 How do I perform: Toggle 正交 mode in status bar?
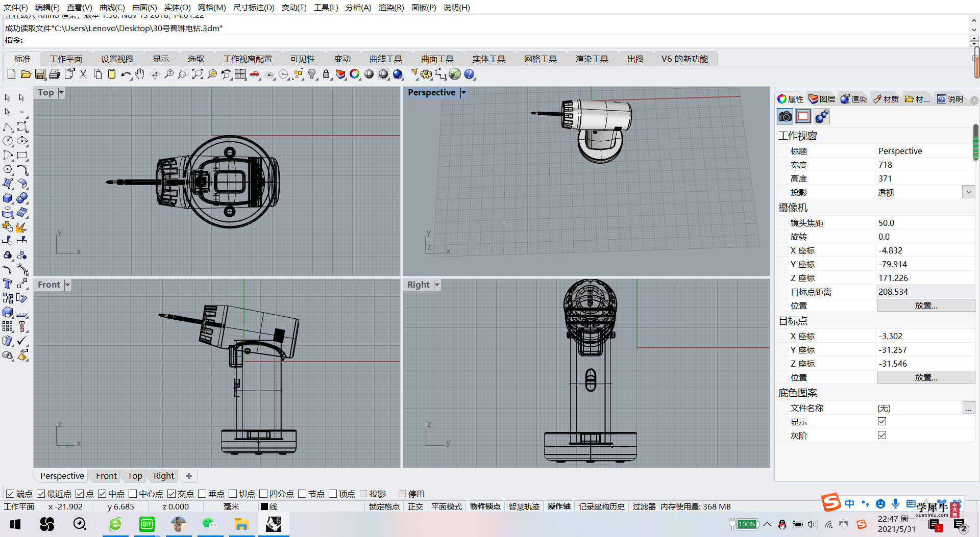point(415,506)
